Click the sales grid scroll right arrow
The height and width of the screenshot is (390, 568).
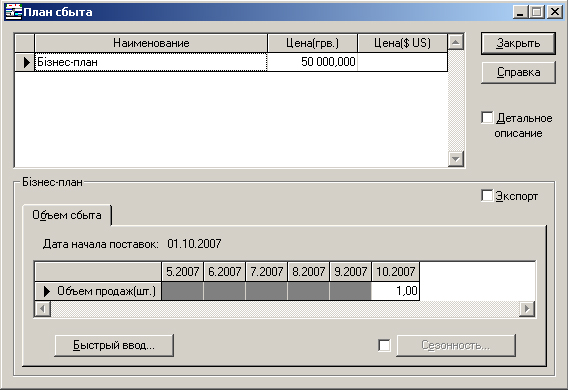(x=527, y=309)
